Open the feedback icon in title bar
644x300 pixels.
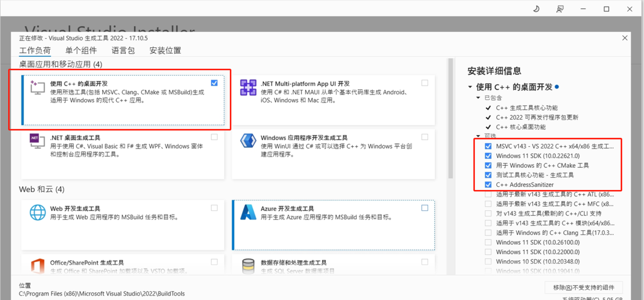pos(560,9)
